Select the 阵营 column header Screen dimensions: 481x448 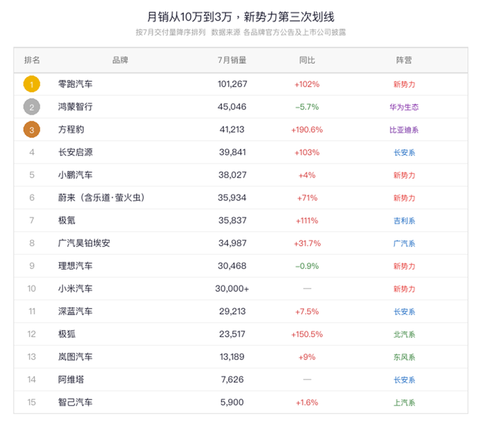point(404,60)
